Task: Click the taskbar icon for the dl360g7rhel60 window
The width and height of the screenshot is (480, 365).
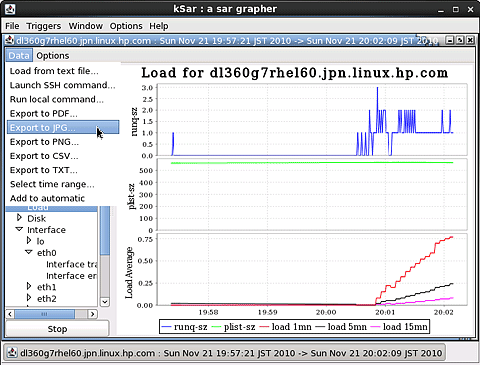Action: click(x=13, y=353)
